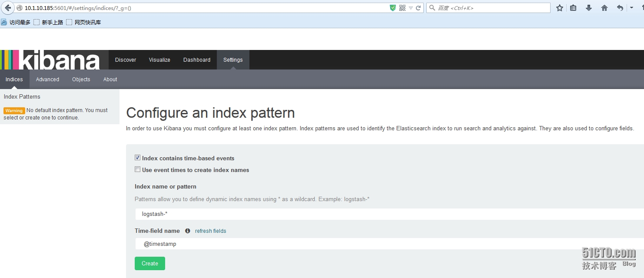Click the Configure an index pattern heading
Viewport: 644px width, 278px height.
coord(210,113)
